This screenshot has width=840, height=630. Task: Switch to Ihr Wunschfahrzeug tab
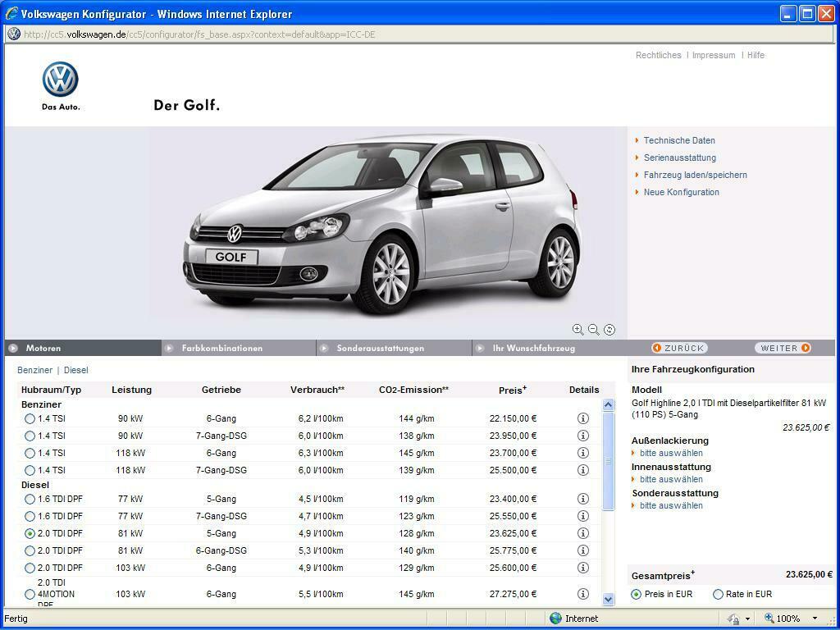[550, 348]
